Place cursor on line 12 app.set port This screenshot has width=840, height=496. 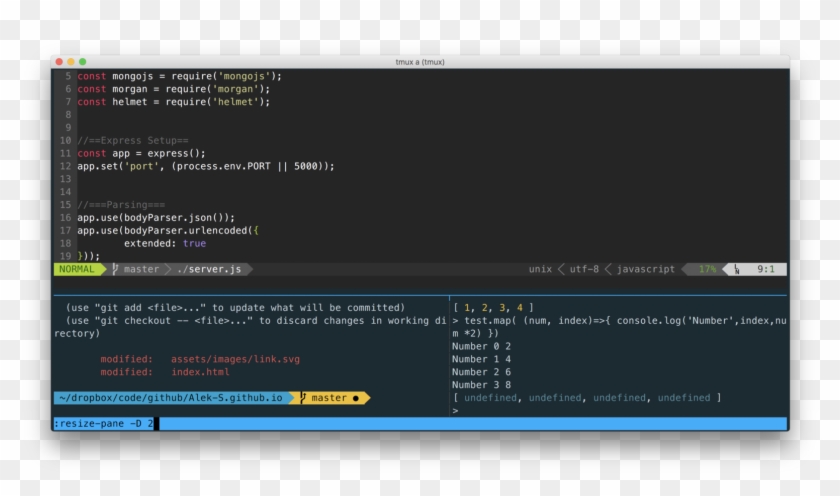point(205,166)
